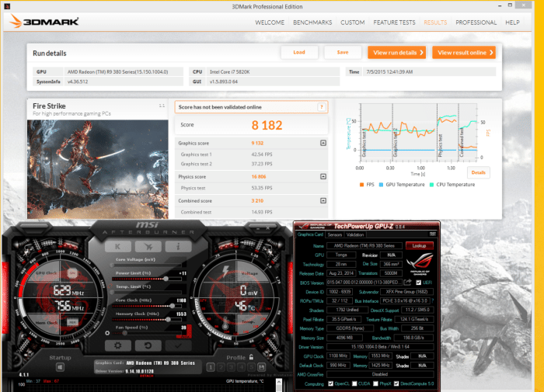
Task: Toggle the OpenCL checkbox in GPU-Z
Action: 330,383
